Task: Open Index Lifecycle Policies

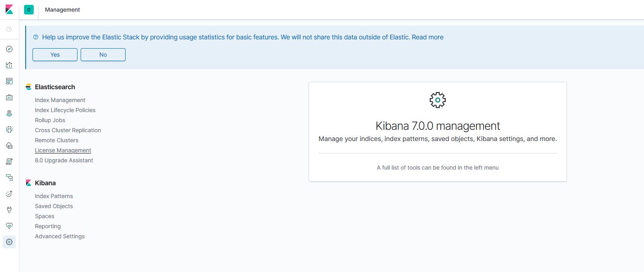Action: (x=65, y=110)
